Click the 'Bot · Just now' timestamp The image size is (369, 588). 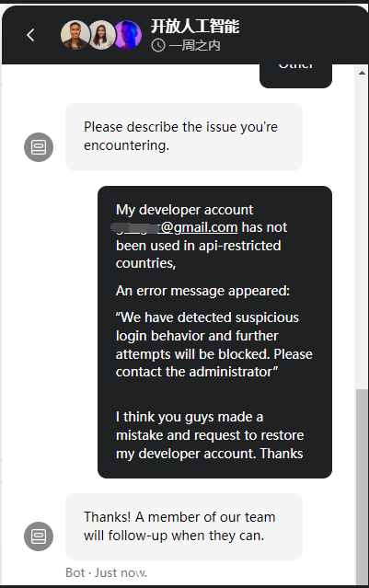[x=106, y=572]
